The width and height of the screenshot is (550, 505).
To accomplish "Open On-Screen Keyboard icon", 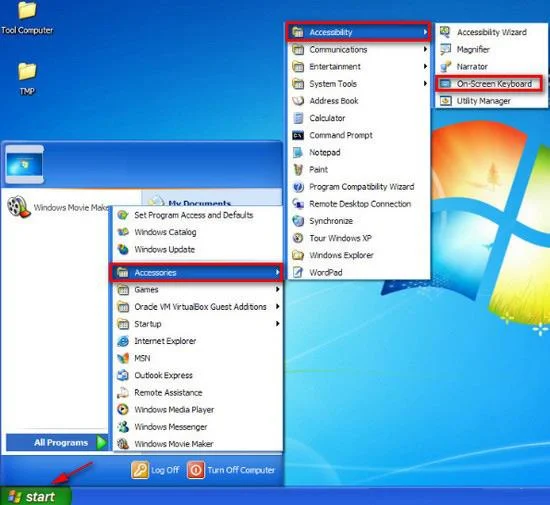I will (x=445, y=83).
